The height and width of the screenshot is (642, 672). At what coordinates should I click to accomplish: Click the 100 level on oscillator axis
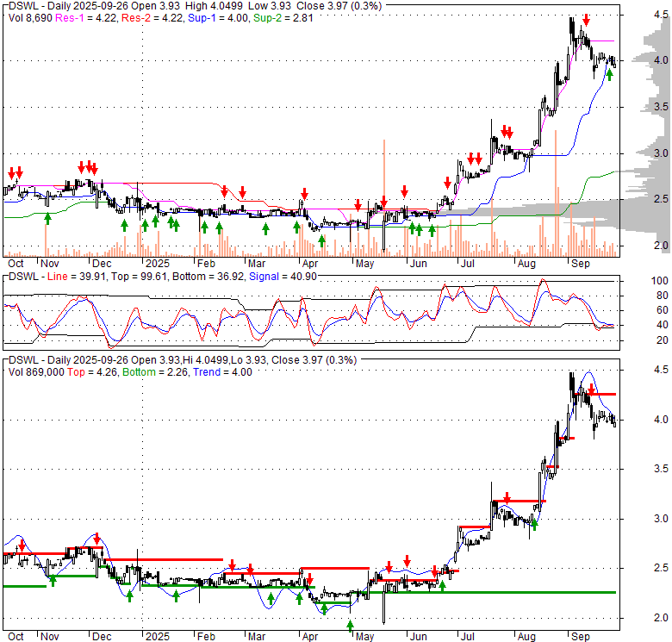(660, 281)
